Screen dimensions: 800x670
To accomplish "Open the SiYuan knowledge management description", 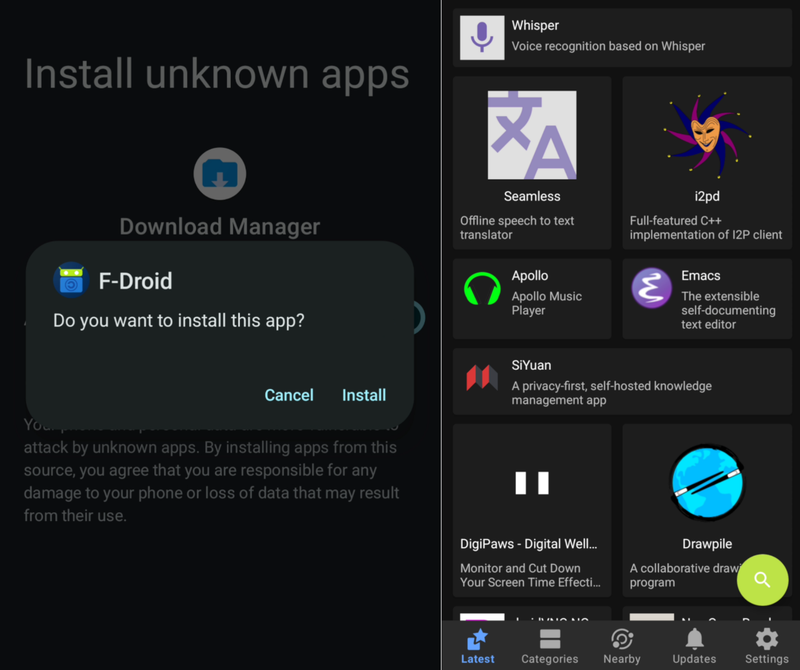I will click(x=611, y=393).
